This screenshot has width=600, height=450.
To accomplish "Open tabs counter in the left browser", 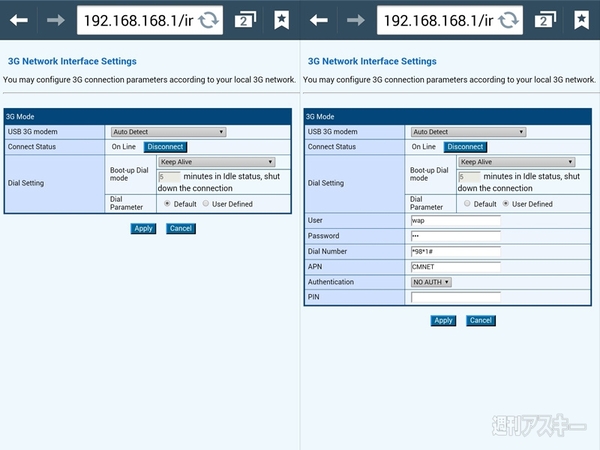I will coord(245,20).
